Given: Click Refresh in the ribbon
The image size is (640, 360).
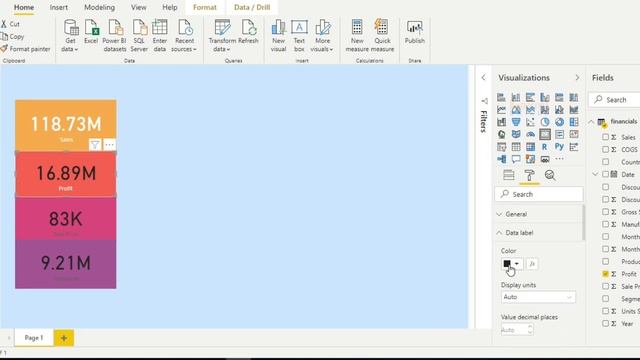Looking at the screenshot, I should pos(248,33).
